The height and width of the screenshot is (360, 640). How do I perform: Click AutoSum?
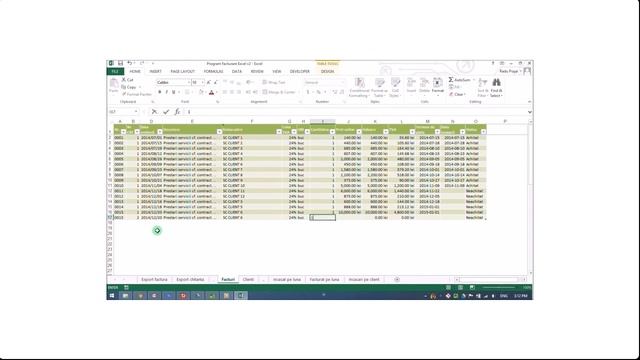[460, 80]
